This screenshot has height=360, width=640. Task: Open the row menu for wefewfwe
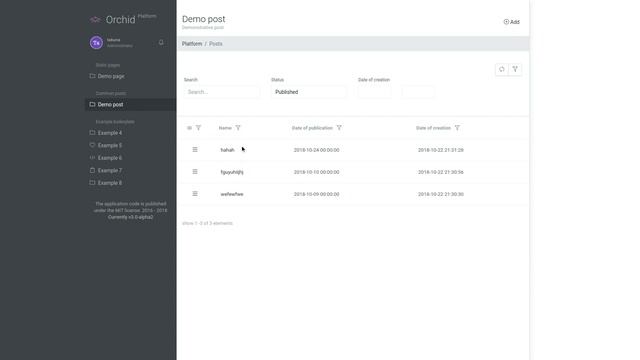coord(195,194)
